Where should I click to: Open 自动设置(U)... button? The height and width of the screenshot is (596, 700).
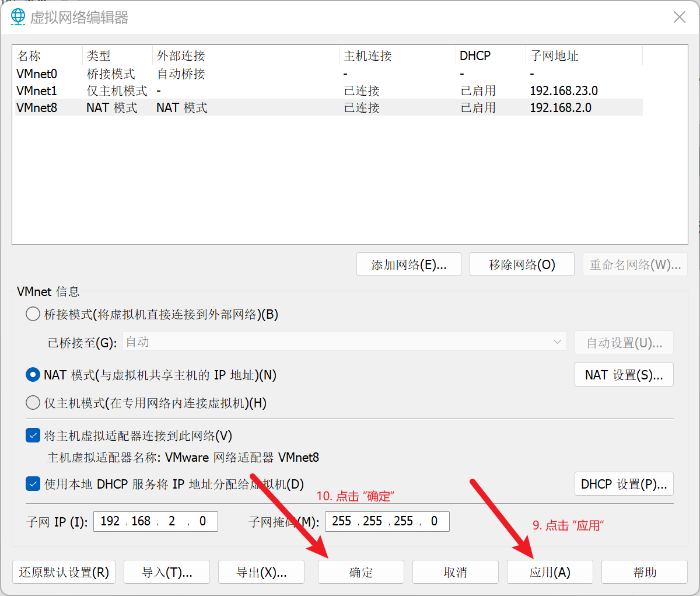tap(624, 343)
